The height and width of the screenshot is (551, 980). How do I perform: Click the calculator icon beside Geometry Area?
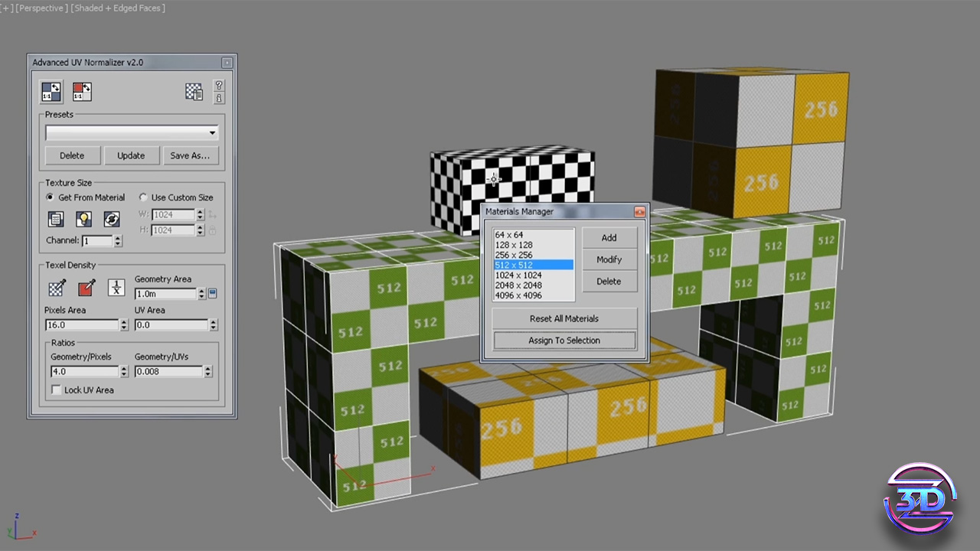[213, 294]
